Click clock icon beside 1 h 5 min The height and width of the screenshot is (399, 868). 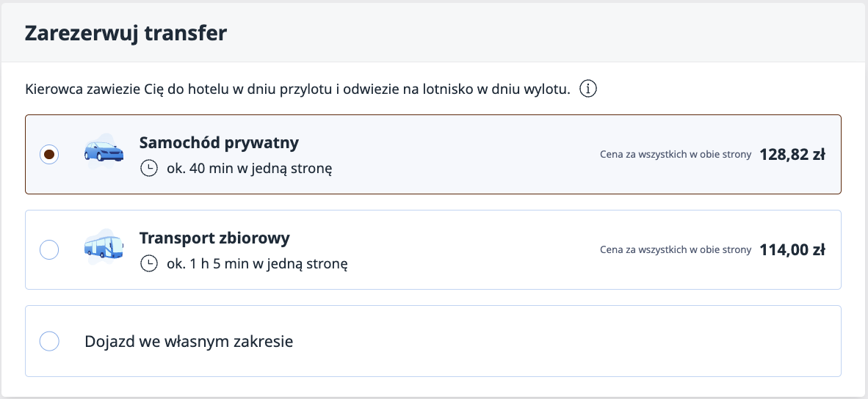pos(149,263)
